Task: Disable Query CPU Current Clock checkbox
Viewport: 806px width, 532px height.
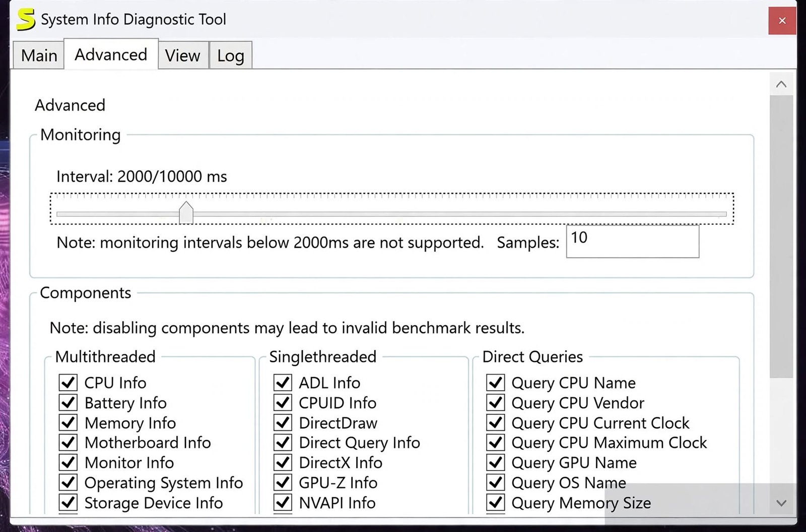Action: pyautogui.click(x=496, y=423)
